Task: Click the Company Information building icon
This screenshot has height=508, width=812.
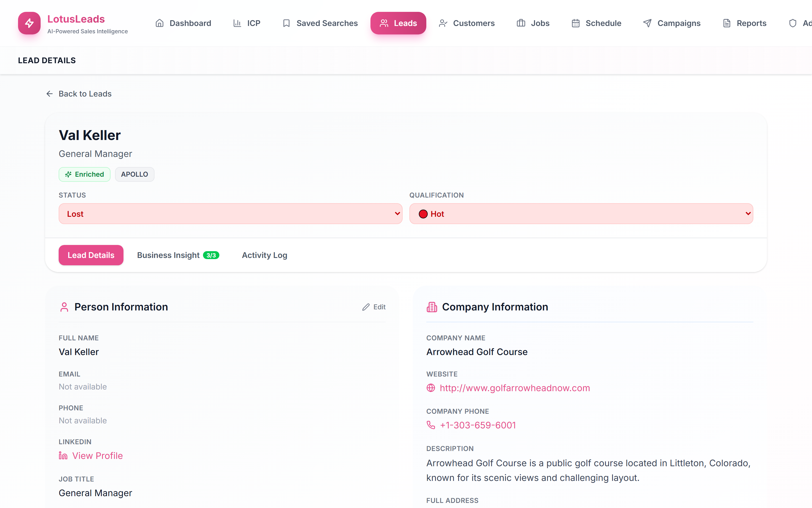Action: pyautogui.click(x=432, y=307)
